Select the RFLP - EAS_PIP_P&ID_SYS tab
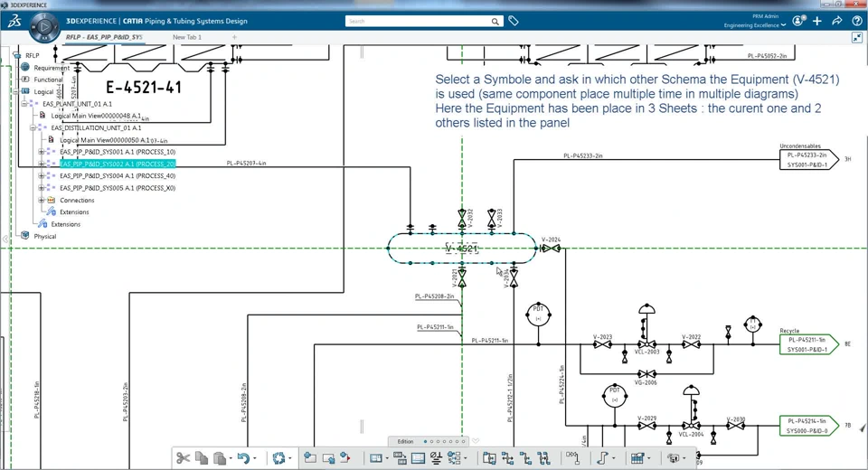 tap(104, 37)
